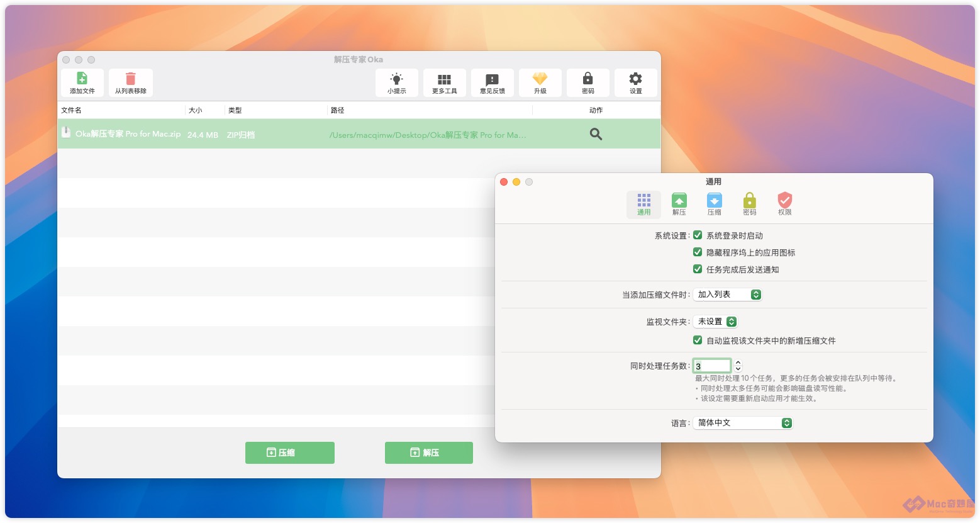Open the 加入列表 dropdown
This screenshot has width=980, height=523.
[x=728, y=295]
